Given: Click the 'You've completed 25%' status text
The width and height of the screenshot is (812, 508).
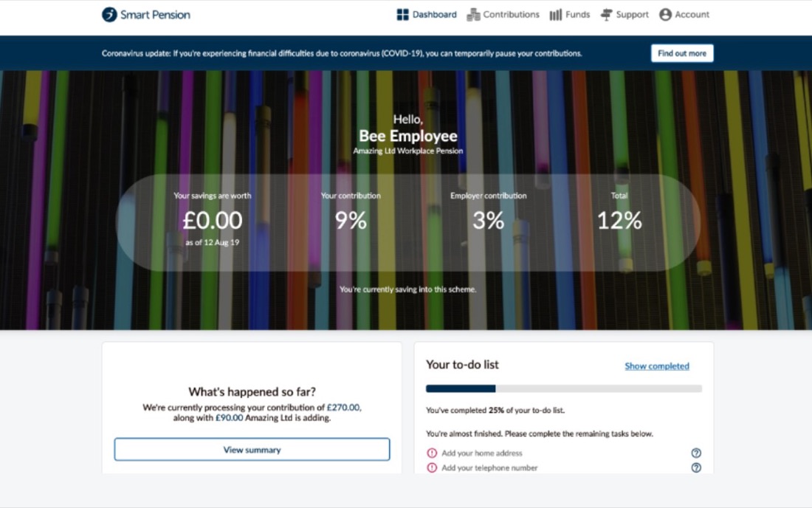Looking at the screenshot, I should point(495,410).
